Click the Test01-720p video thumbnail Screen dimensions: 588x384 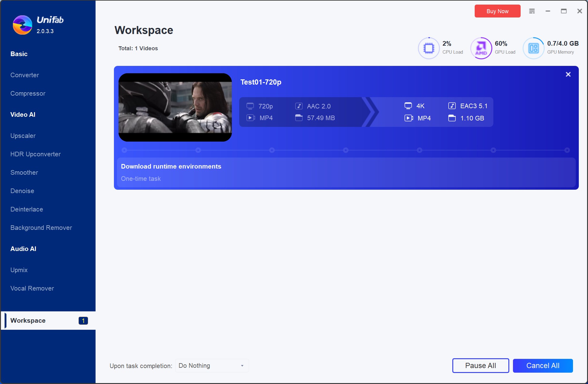[175, 107]
